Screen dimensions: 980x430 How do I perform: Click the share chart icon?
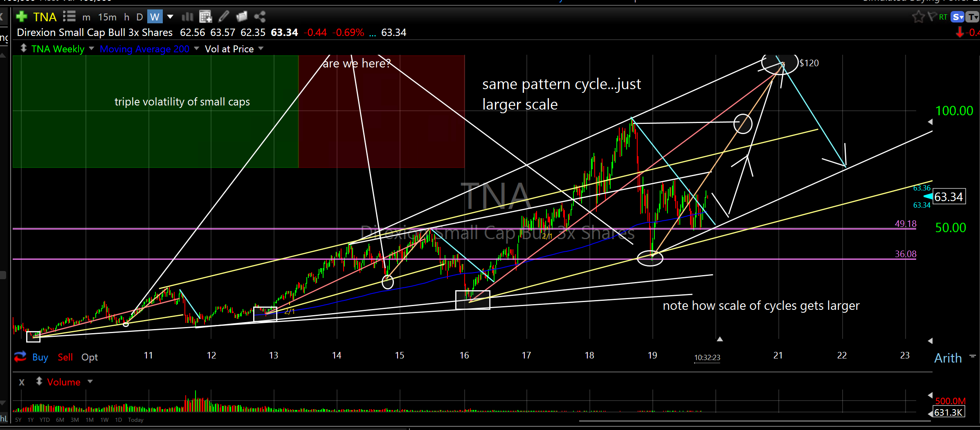click(x=260, y=17)
